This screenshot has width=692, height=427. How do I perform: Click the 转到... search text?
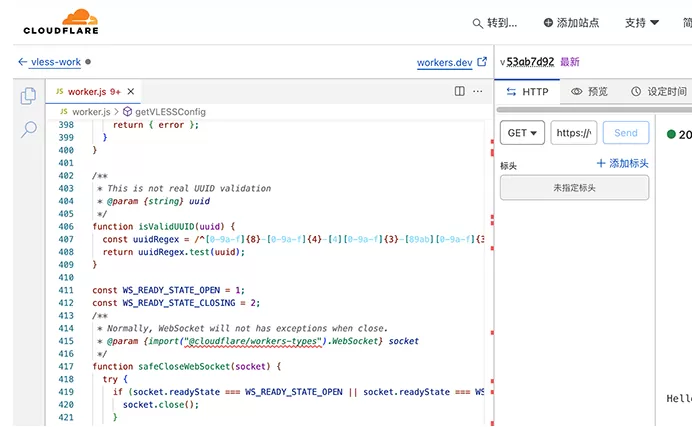click(x=502, y=23)
